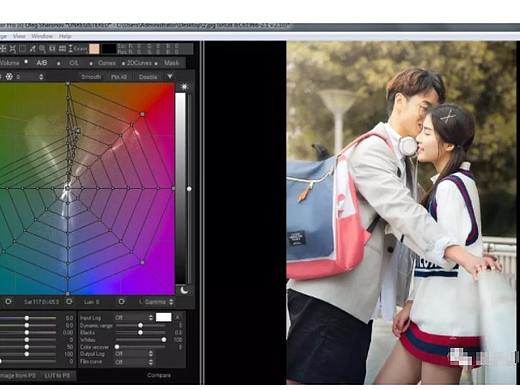Select the radio dot right of Volume
The height and width of the screenshot is (390, 520).
click(x=26, y=62)
